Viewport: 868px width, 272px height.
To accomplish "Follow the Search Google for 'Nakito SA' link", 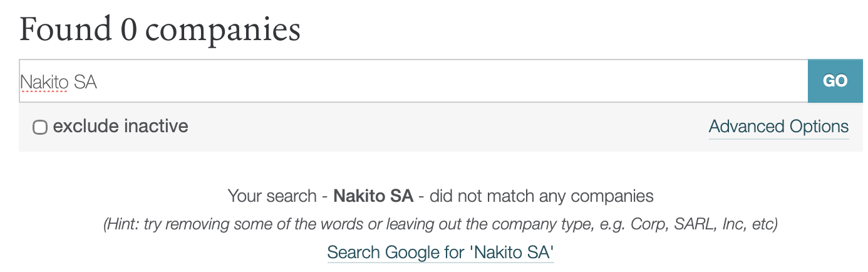I will (x=440, y=252).
